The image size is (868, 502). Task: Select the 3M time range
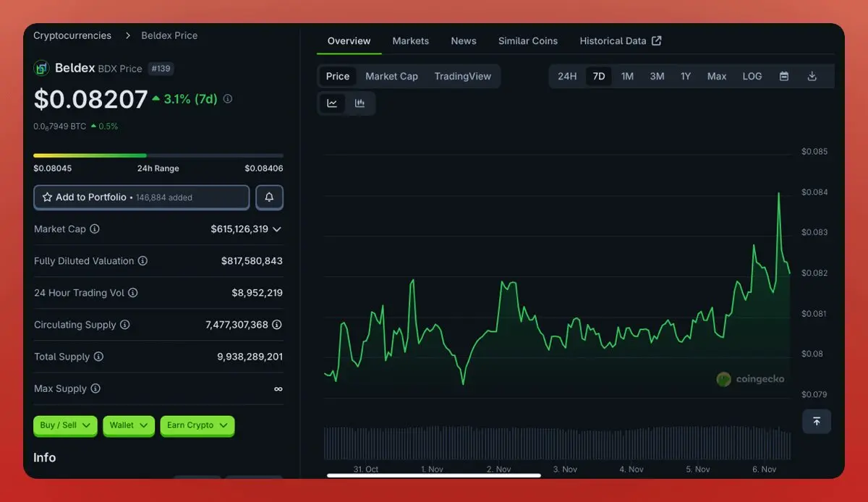[x=657, y=76]
